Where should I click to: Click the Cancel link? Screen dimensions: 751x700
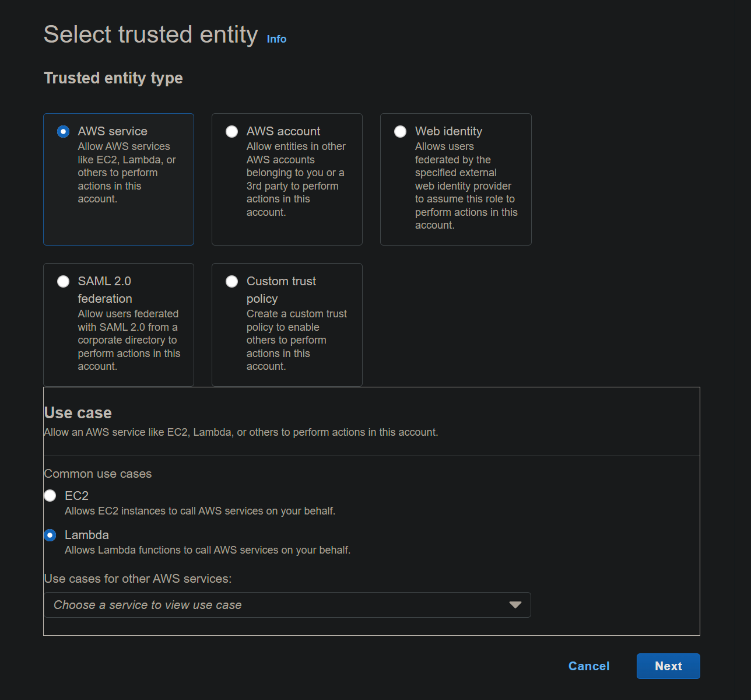[x=589, y=666]
